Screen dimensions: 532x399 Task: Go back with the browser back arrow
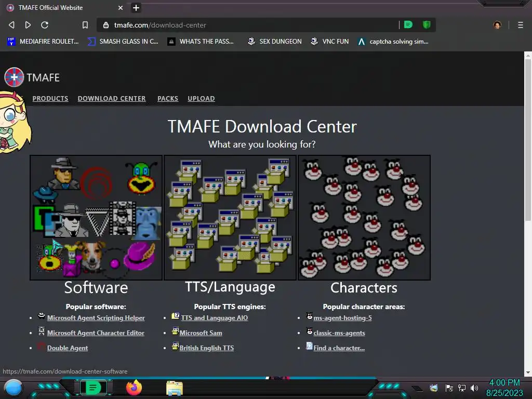11,25
